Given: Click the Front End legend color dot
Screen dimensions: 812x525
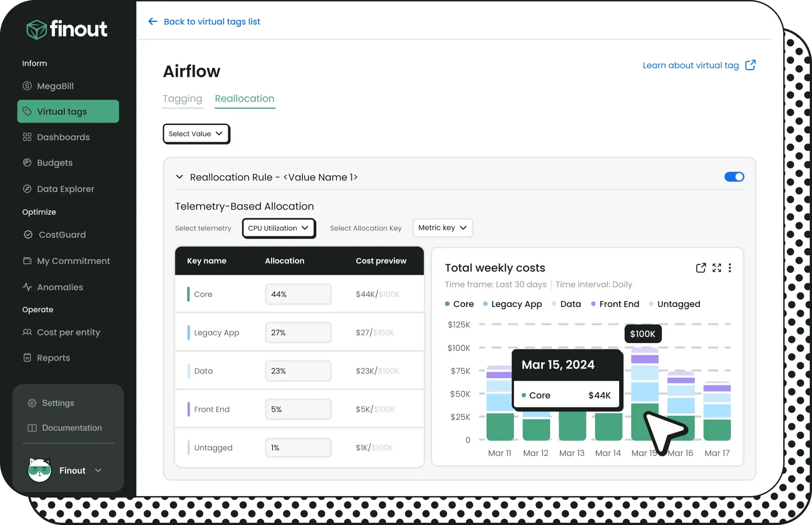Looking at the screenshot, I should (593, 304).
